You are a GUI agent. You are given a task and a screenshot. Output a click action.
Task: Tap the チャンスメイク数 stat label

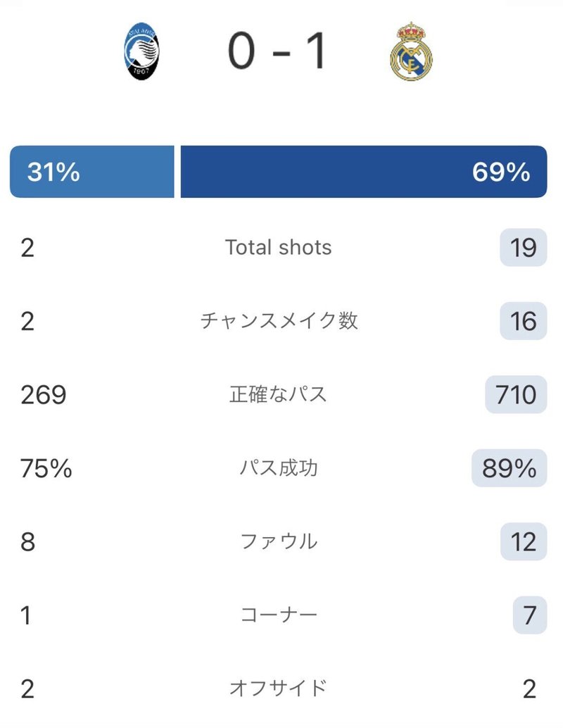coord(279,321)
